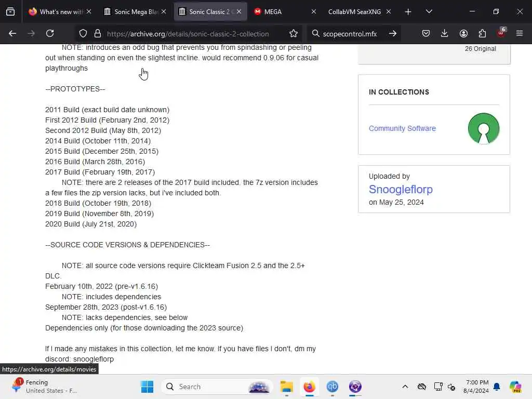Open File Explorer from taskbar
532x399 pixels.
point(287,387)
